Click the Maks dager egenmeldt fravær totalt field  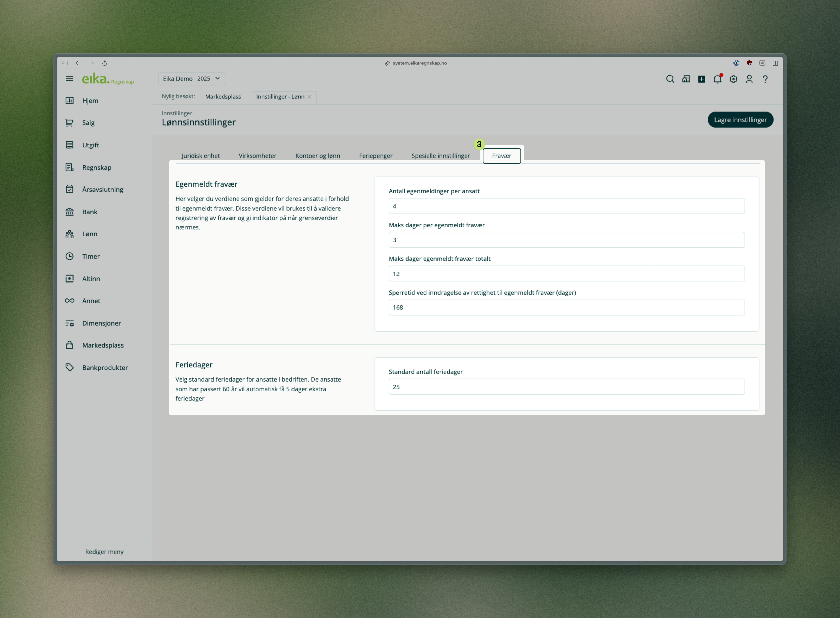pos(566,274)
